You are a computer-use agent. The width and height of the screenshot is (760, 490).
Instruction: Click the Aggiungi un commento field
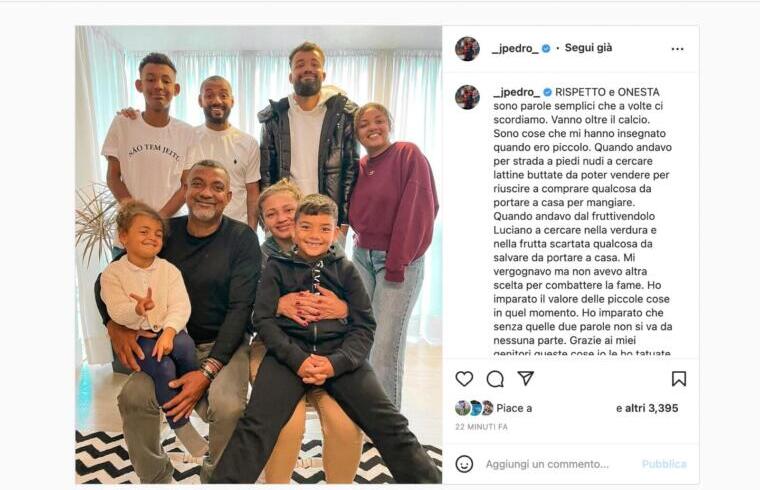click(x=547, y=464)
